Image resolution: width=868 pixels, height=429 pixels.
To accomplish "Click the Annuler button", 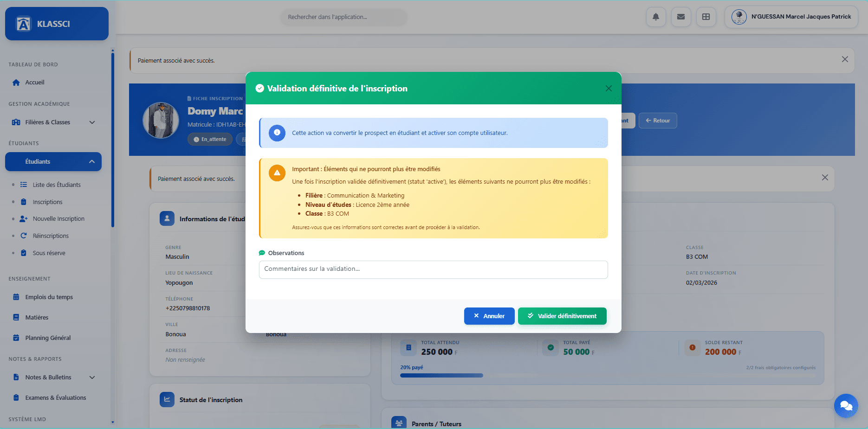I will tap(489, 316).
